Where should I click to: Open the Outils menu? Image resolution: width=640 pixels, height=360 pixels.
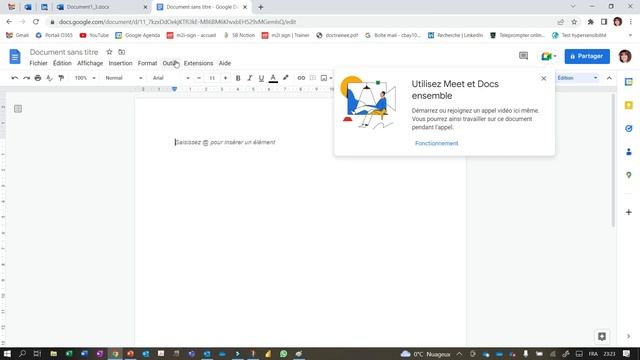170,63
